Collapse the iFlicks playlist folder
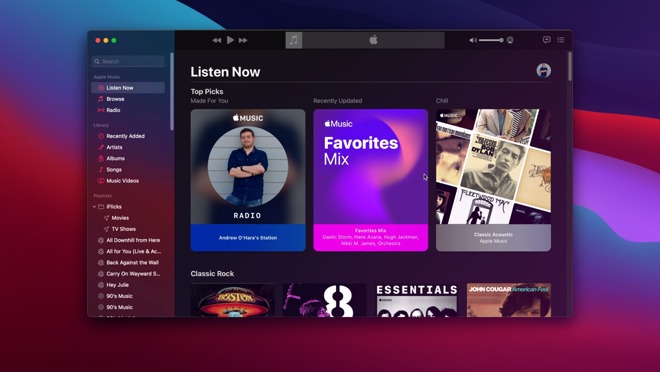The image size is (660, 372). pyautogui.click(x=95, y=207)
